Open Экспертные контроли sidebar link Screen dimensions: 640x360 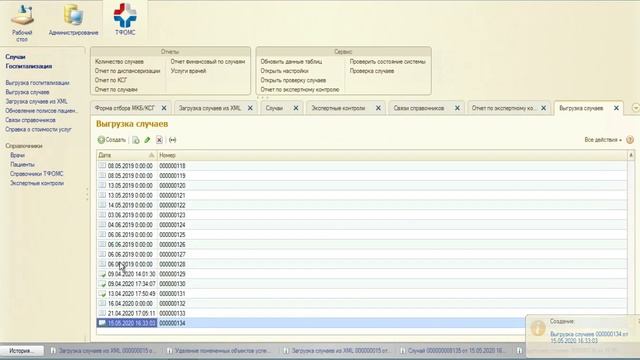point(37,183)
